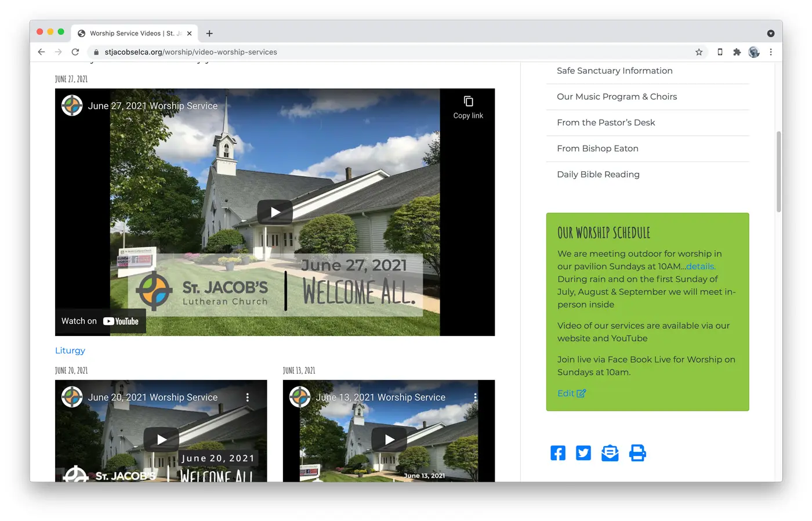812x521 pixels.
Task: Play the June 20, 2021 Worship Service video
Action: [x=161, y=439]
